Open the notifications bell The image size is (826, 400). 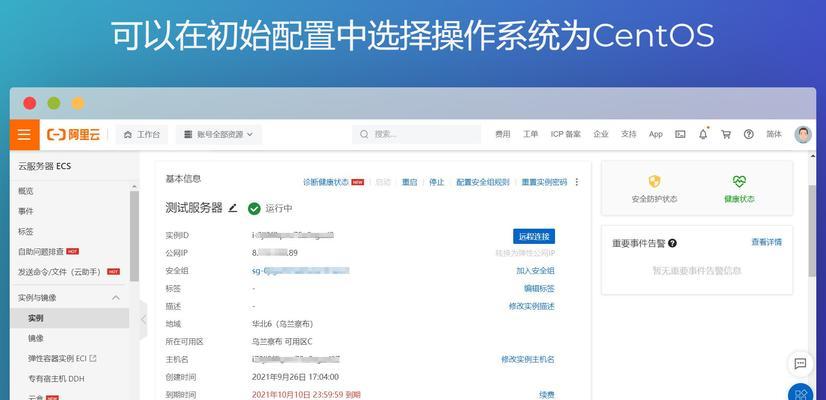point(703,134)
